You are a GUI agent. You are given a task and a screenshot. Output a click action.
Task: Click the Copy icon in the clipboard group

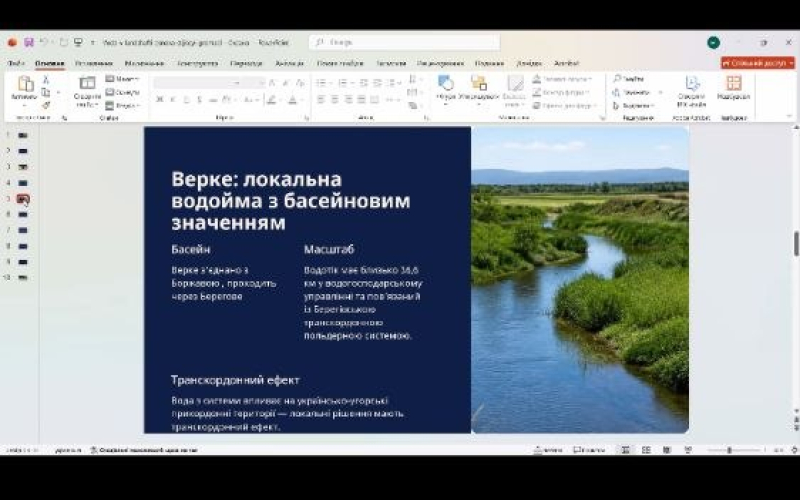46,92
